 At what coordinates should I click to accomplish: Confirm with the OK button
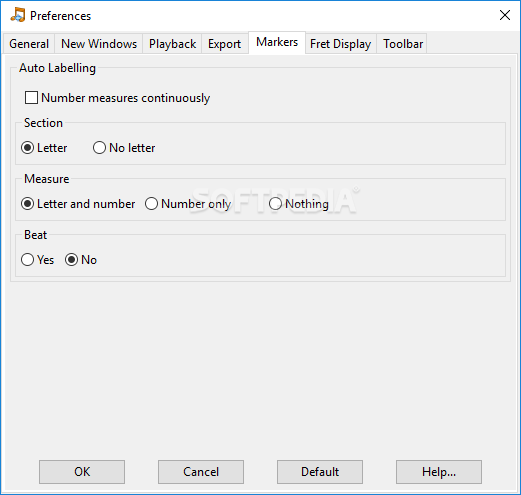[x=82, y=472]
